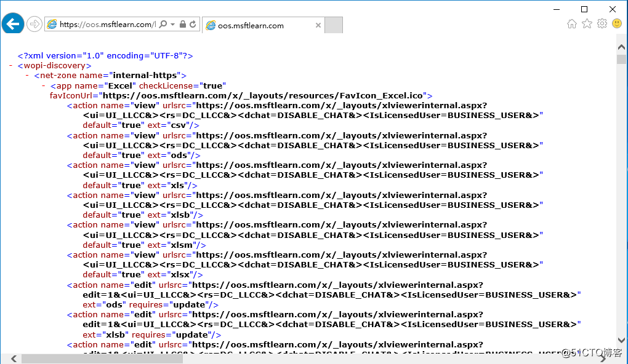Refresh the page with the reload icon
Image resolution: width=628 pixels, height=364 pixels.
[x=193, y=24]
